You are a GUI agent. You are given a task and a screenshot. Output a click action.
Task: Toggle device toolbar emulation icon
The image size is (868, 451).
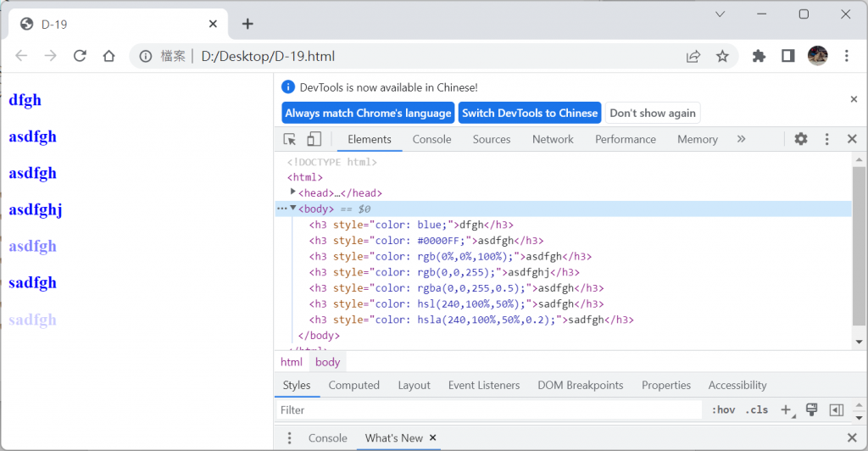(x=314, y=139)
